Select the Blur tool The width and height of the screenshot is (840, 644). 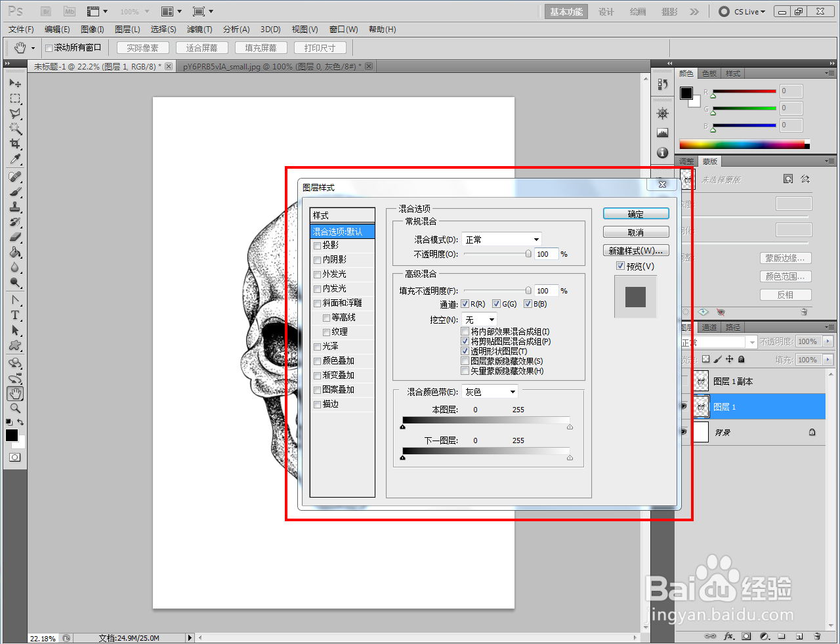(15, 268)
